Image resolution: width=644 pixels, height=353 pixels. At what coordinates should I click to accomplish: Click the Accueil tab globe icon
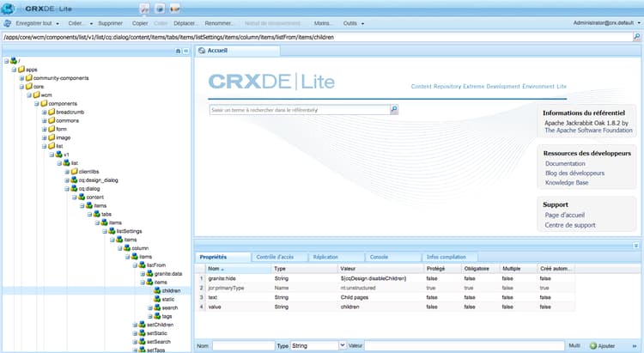tap(202, 51)
